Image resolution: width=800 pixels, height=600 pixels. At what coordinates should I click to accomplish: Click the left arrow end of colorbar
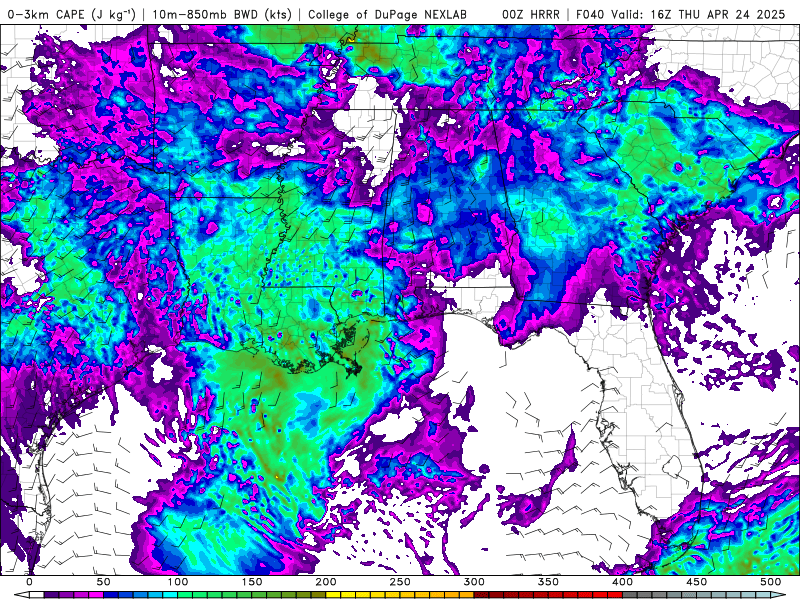(x=22, y=595)
